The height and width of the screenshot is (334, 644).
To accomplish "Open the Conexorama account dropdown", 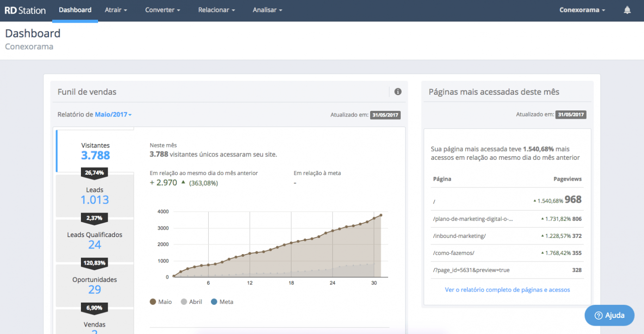I will click(582, 10).
